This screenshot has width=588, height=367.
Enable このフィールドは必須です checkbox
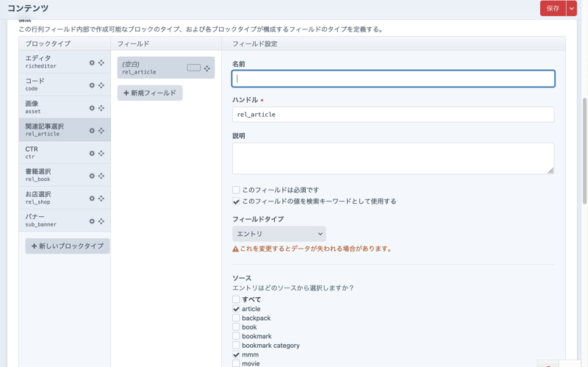tap(236, 190)
